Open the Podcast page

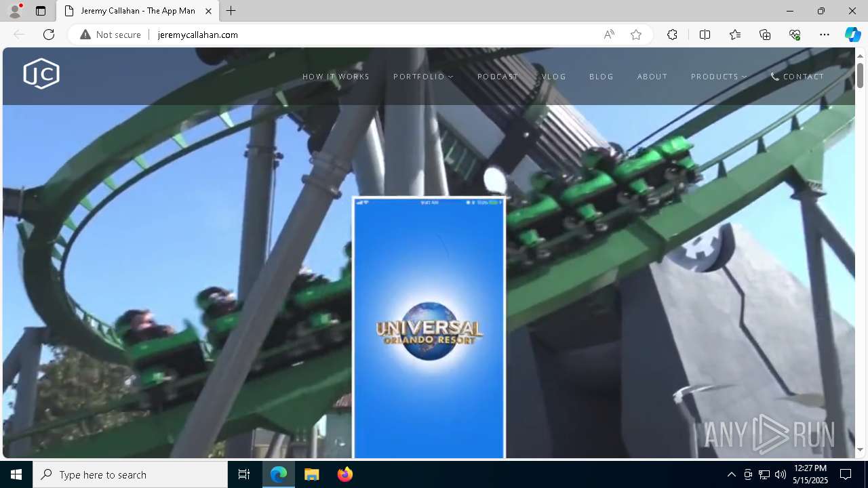[x=498, y=77]
